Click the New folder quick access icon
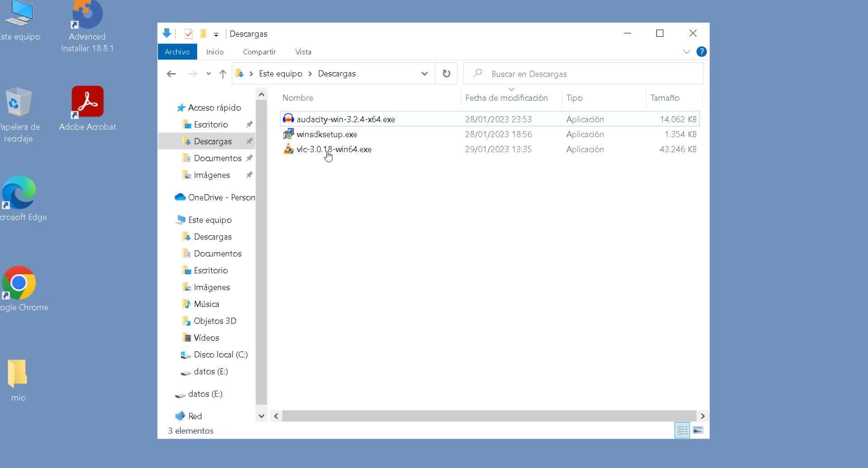 (203, 34)
